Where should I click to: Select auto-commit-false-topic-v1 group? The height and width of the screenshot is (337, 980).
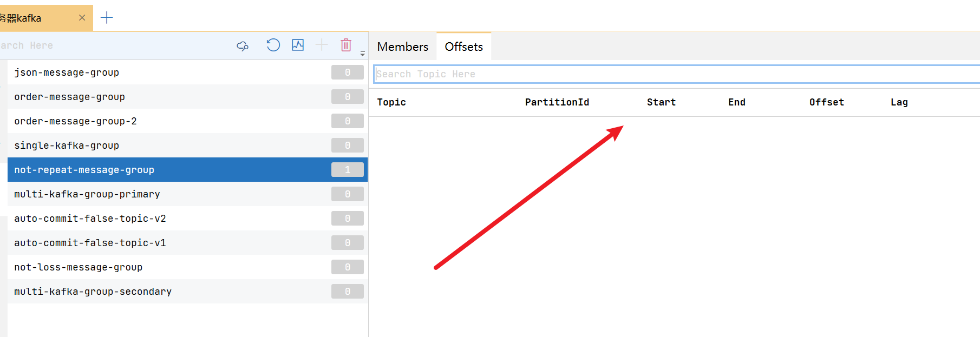click(x=187, y=243)
